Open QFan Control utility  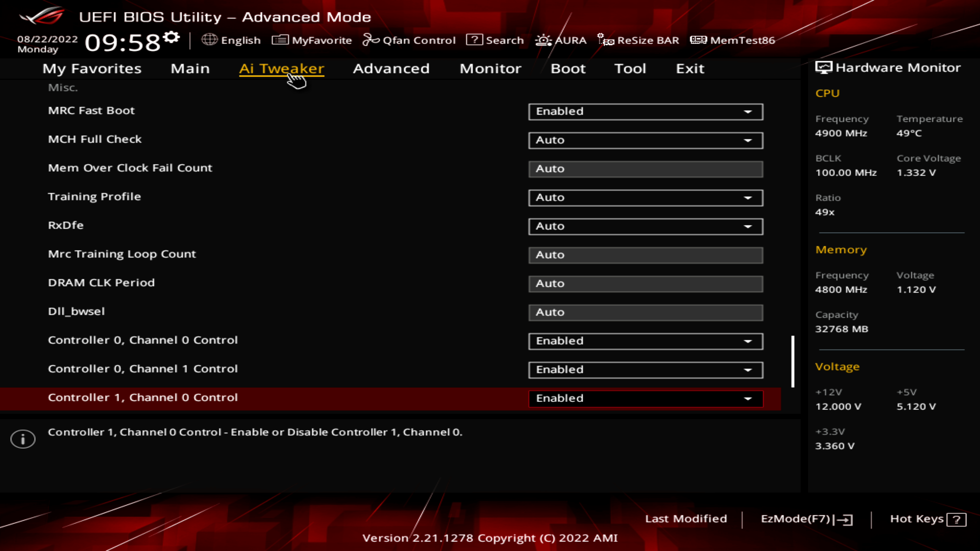click(410, 40)
